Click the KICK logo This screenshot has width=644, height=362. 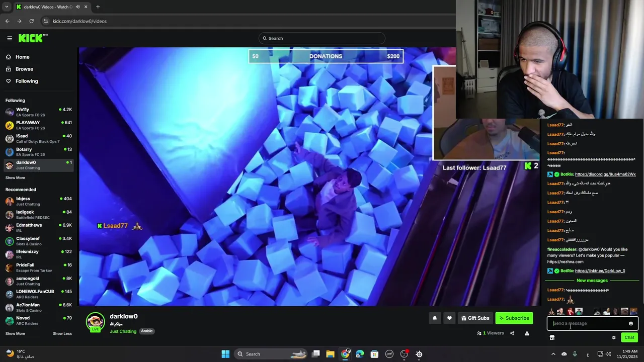tap(33, 38)
